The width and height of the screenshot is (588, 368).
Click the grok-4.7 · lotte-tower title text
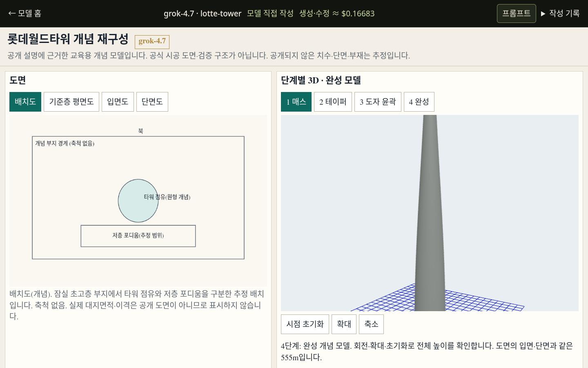click(203, 13)
